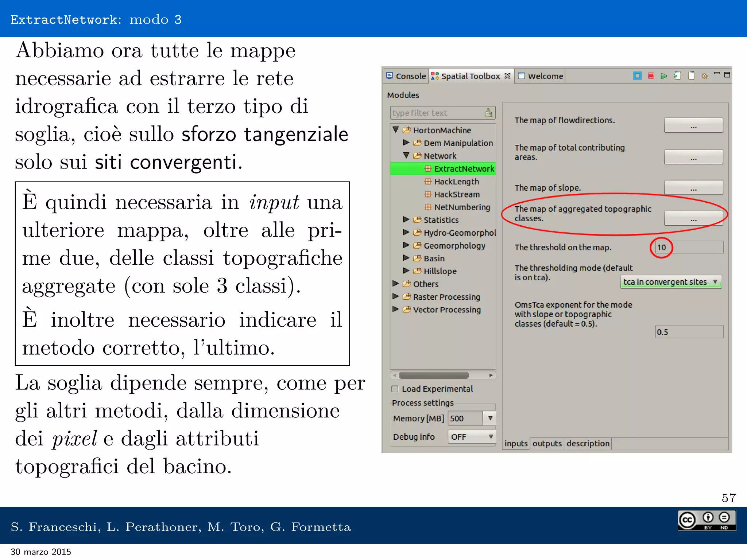
Task: Switch to the Console tab
Action: (x=406, y=76)
